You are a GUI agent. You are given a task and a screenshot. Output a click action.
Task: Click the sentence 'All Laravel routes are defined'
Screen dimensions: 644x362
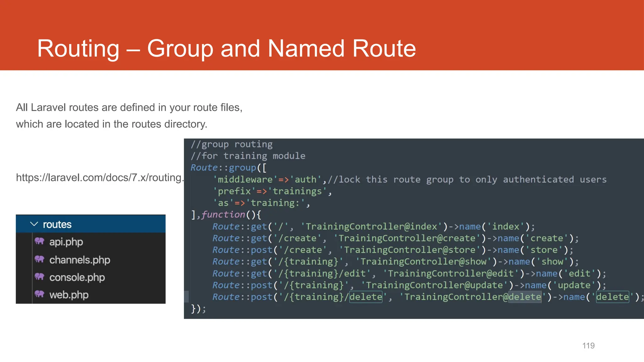pos(129,107)
